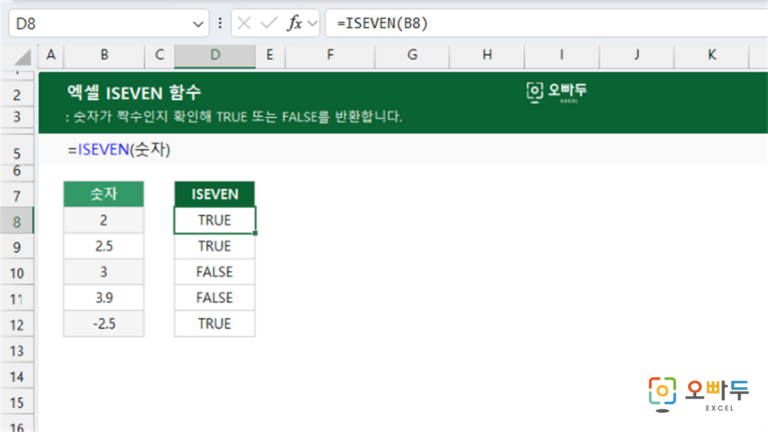The image size is (768, 432).
Task: Select column G header
Action: [412, 55]
